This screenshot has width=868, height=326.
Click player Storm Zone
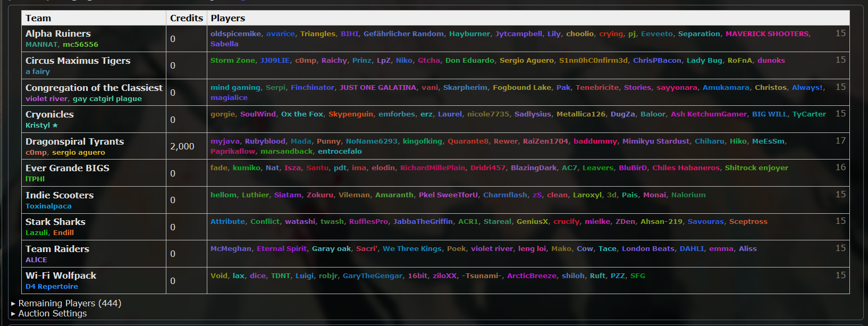[x=233, y=60]
